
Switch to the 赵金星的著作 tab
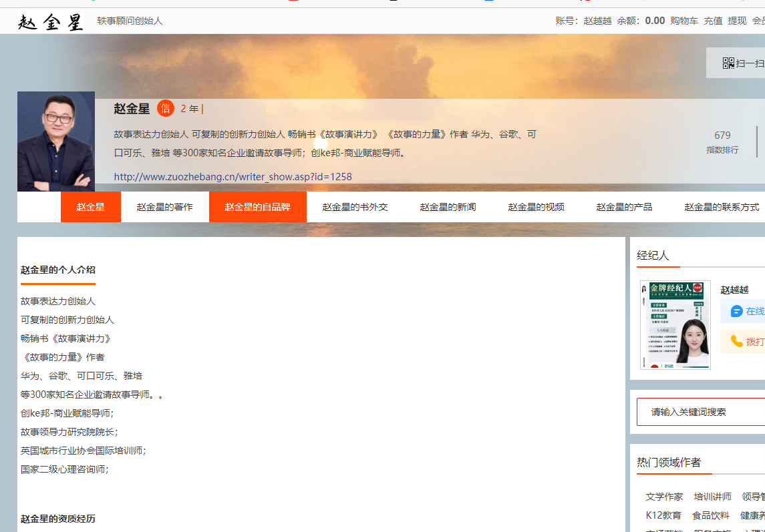pos(164,207)
